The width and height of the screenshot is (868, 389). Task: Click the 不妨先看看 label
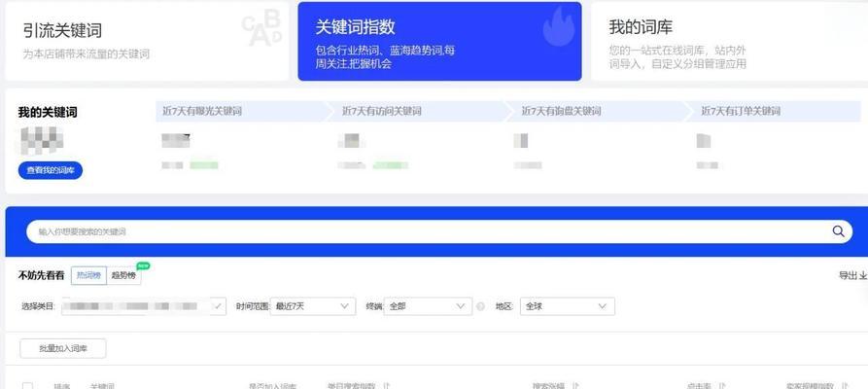click(41, 275)
